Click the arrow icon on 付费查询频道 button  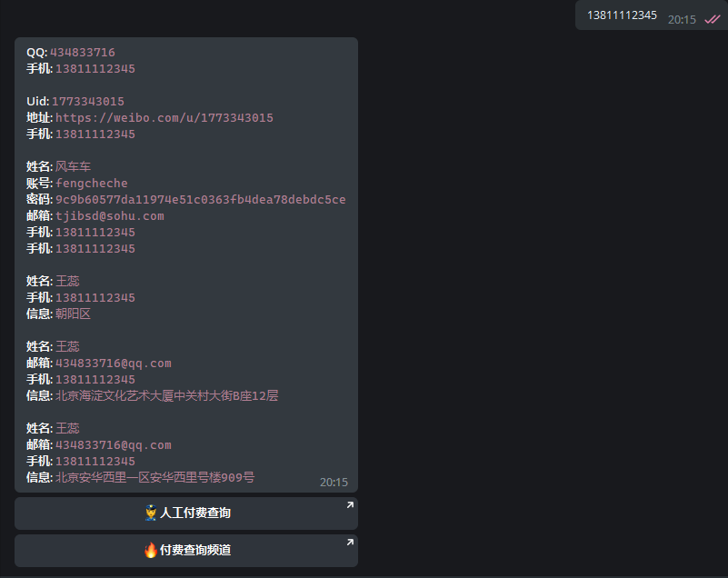click(349, 543)
